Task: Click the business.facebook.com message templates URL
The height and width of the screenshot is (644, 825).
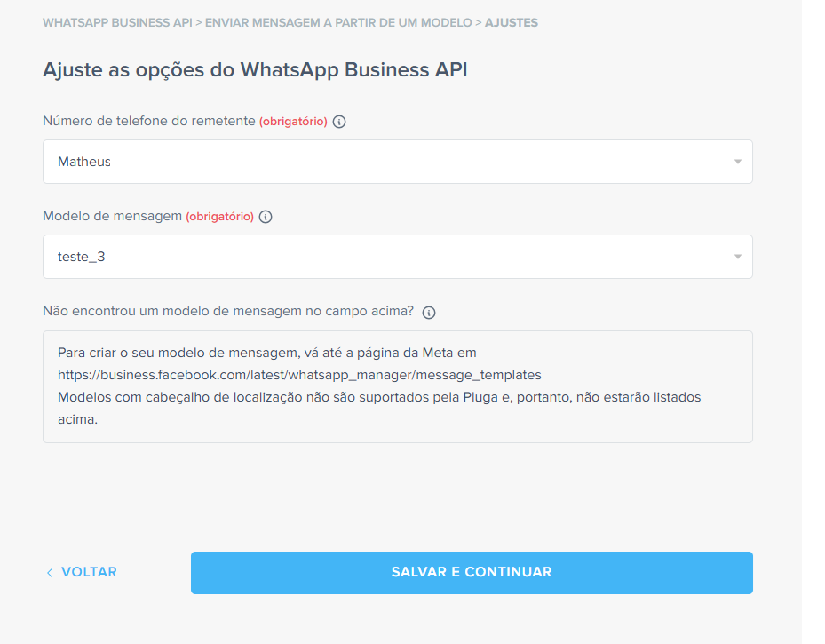Action: click(299, 375)
